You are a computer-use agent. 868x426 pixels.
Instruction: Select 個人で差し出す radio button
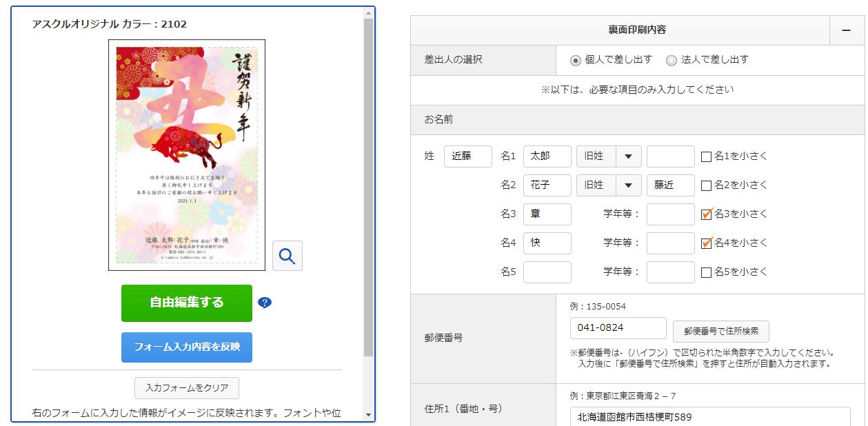click(576, 61)
